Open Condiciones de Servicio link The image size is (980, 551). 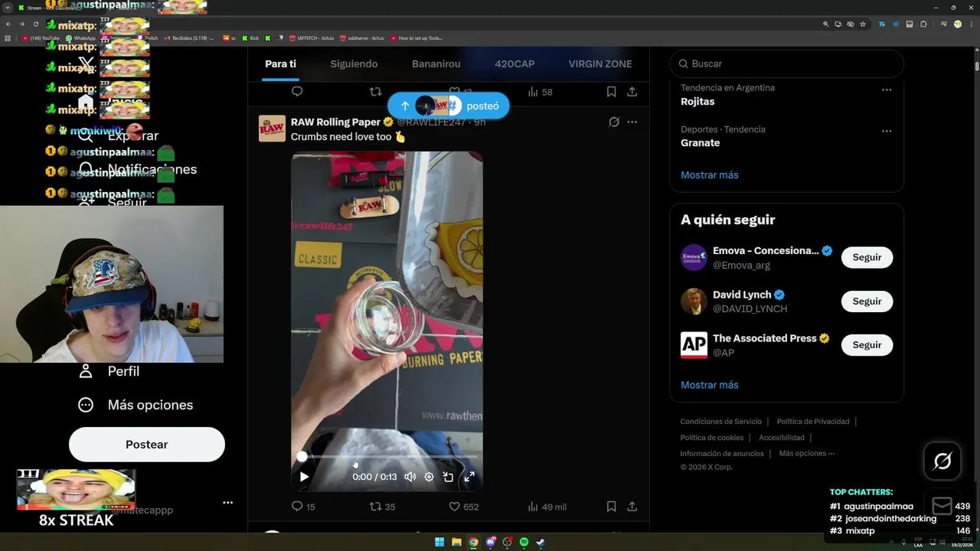click(720, 422)
